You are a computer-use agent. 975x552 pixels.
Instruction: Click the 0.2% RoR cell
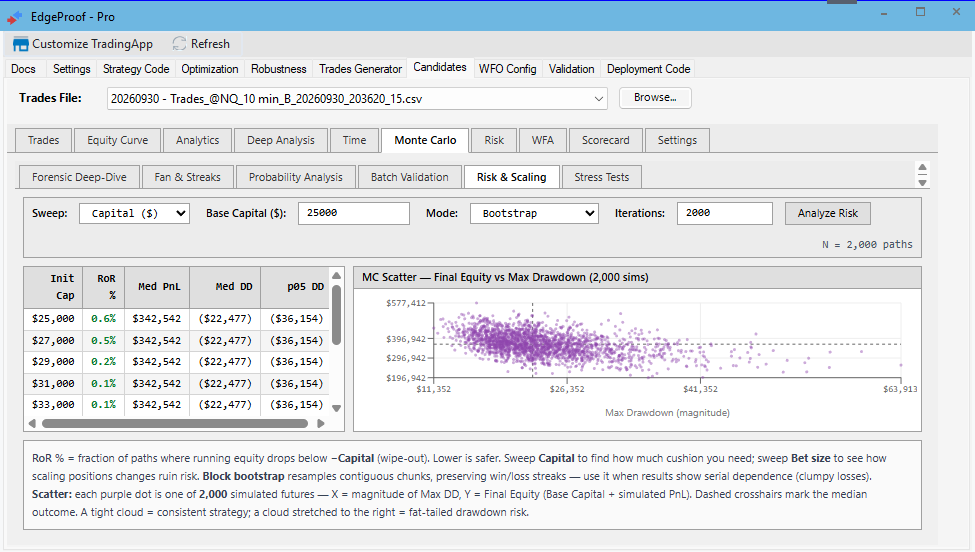(x=104, y=362)
